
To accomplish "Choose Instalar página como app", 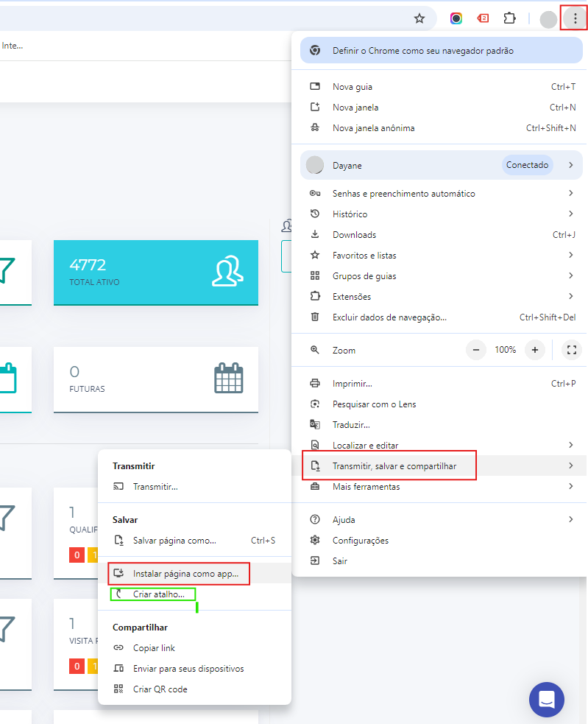I will (185, 574).
